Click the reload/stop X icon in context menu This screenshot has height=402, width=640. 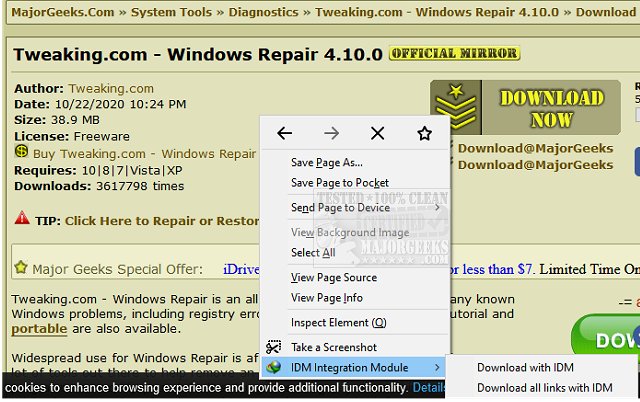pos(377,133)
